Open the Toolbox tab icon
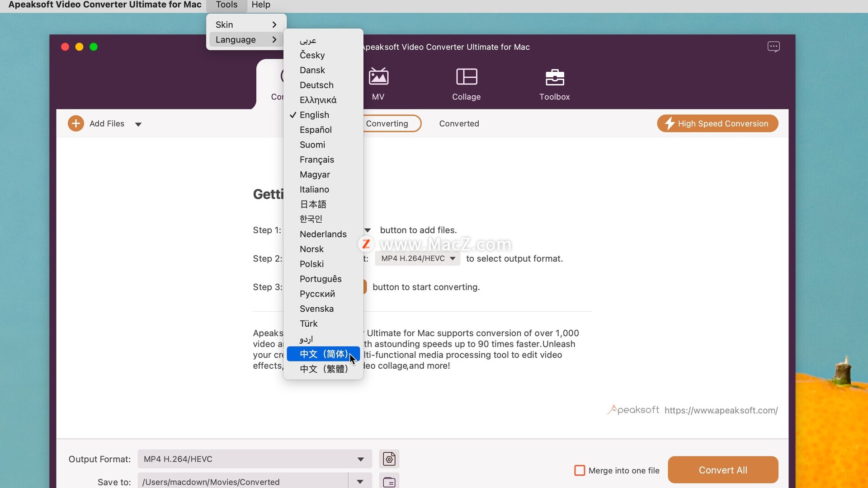 [555, 77]
